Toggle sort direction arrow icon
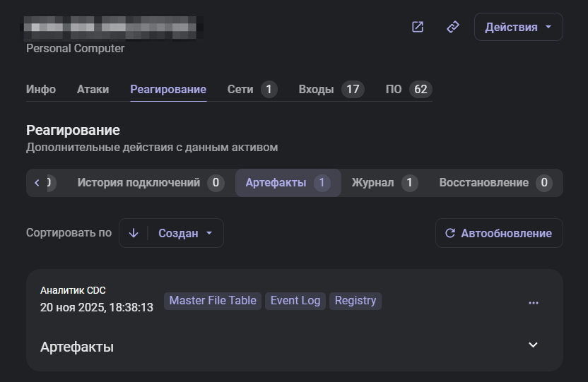This screenshot has height=382, width=588. (x=134, y=233)
